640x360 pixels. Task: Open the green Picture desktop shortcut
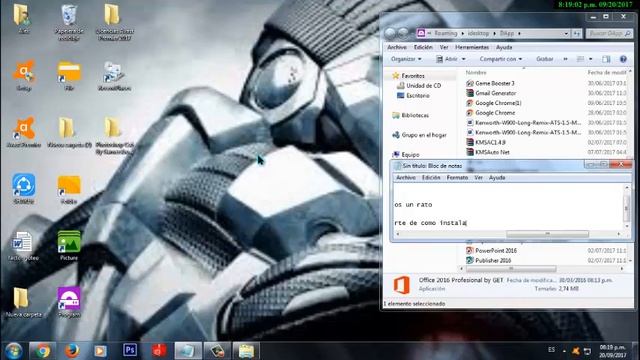coord(69,245)
